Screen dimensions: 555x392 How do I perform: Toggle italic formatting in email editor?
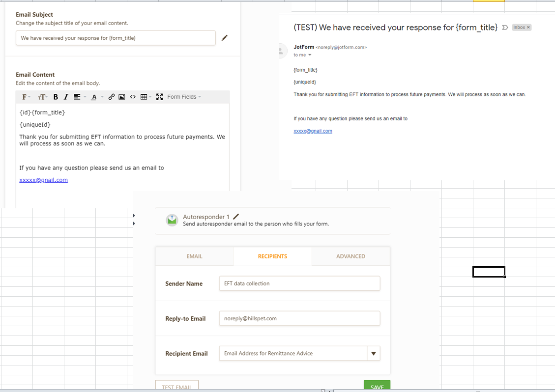click(x=66, y=97)
